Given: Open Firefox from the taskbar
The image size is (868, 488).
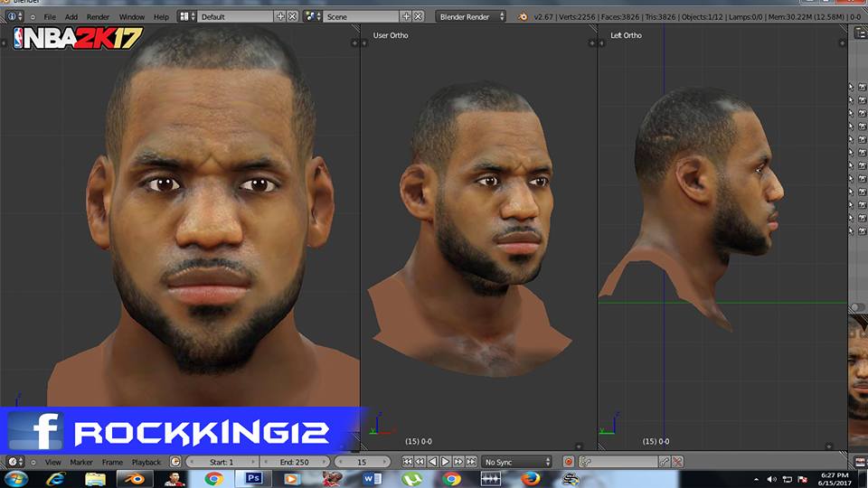Looking at the screenshot, I should point(531,479).
